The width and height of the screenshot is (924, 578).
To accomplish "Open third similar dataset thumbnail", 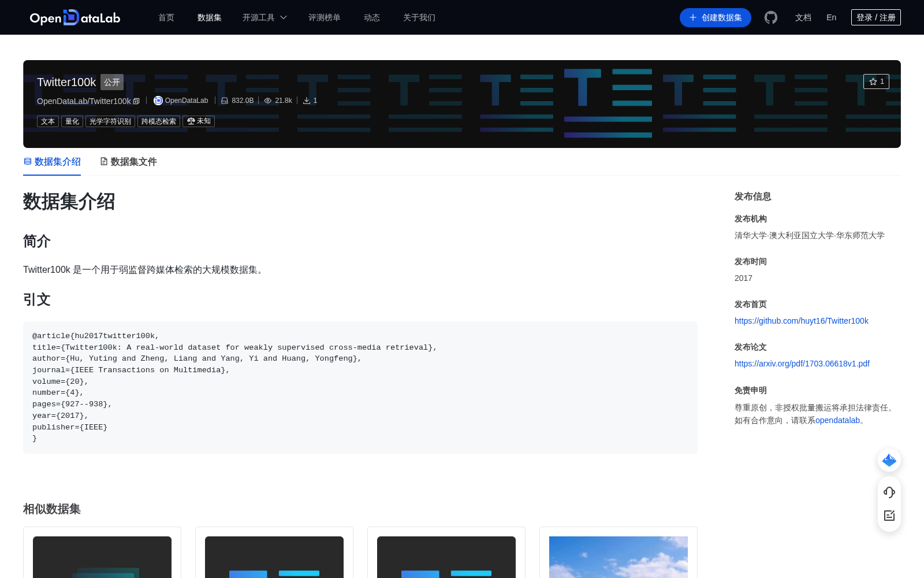I will [446, 557].
